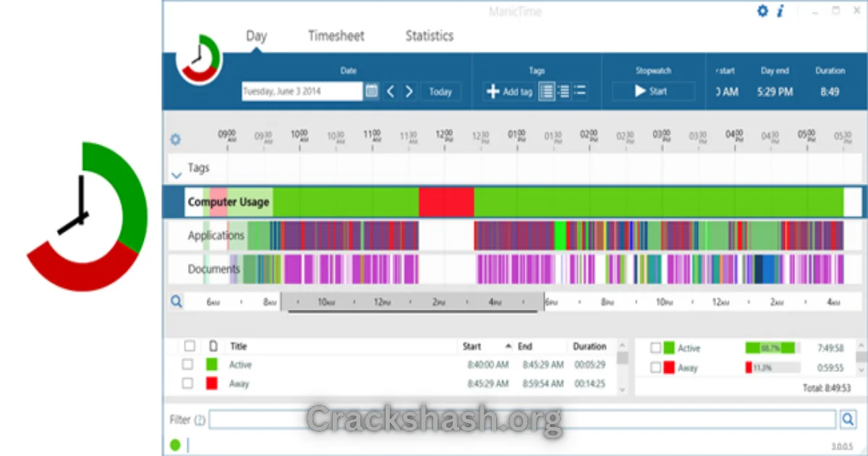Image resolution: width=868 pixels, height=456 pixels.
Task: Sort by the End column header
Action: click(525, 347)
